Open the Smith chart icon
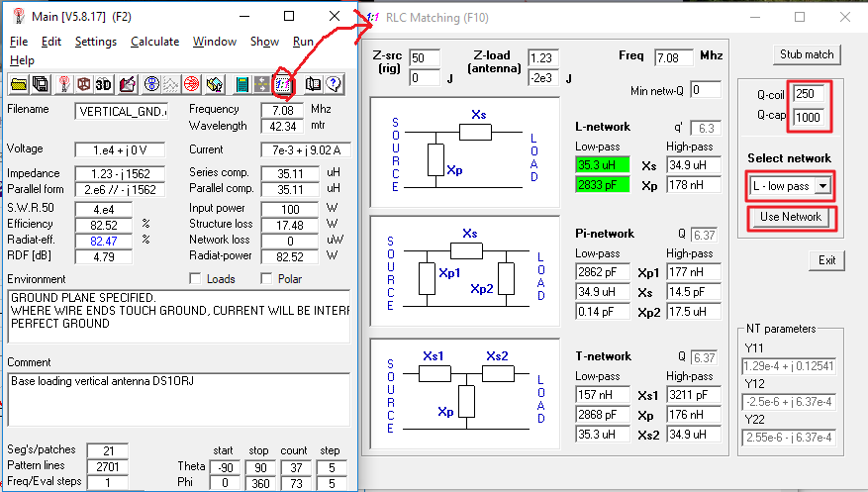This screenshot has height=492, width=868. 151,84
